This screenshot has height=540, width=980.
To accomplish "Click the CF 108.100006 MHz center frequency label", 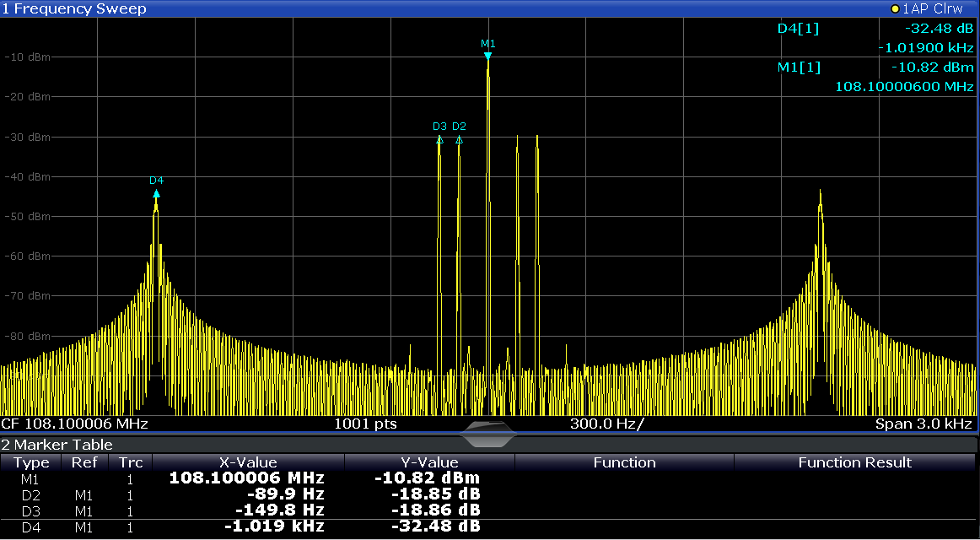I will [x=74, y=423].
